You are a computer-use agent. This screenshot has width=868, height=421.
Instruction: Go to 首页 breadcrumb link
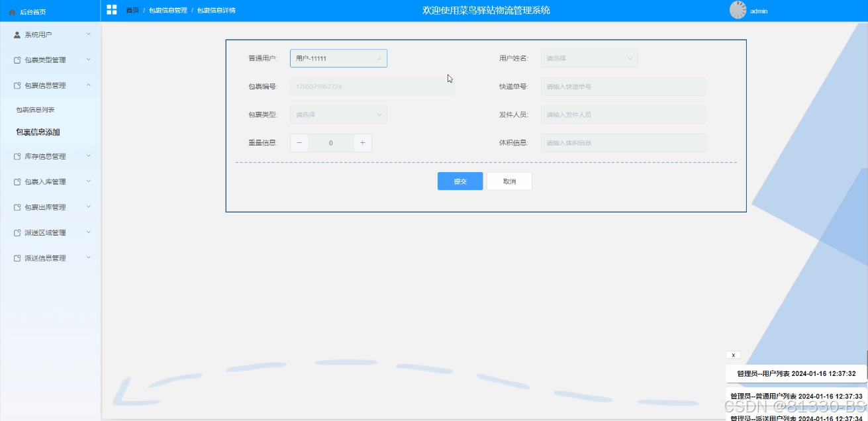coord(132,11)
